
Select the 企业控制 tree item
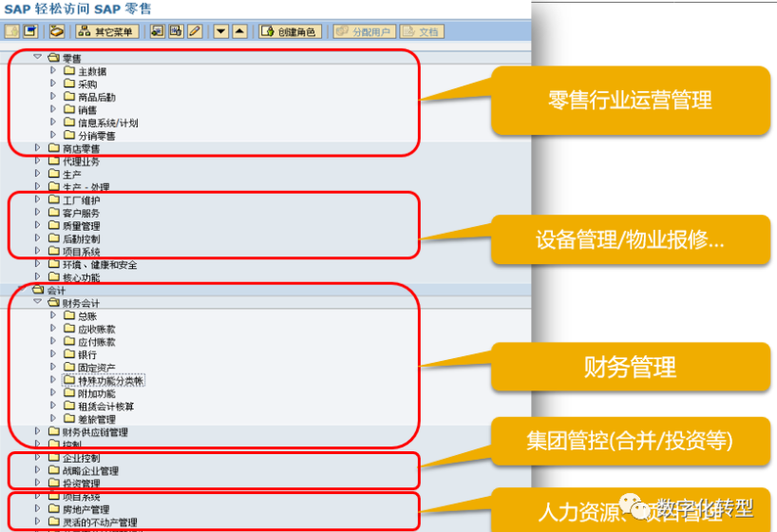click(x=82, y=458)
